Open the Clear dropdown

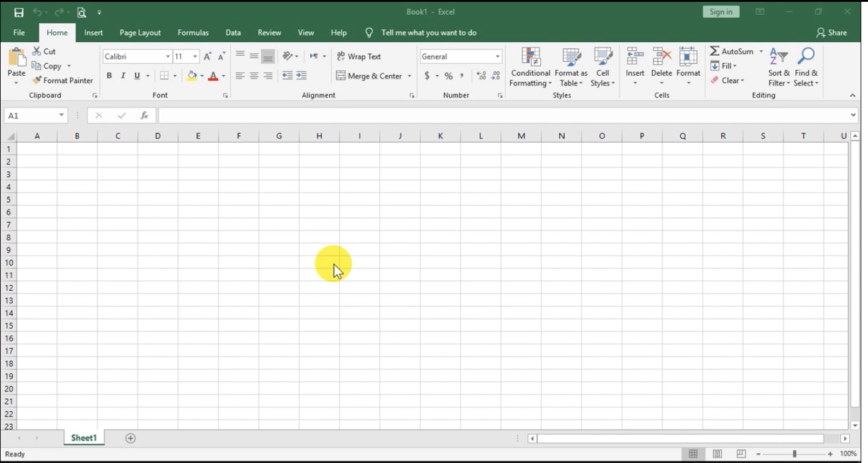point(728,80)
